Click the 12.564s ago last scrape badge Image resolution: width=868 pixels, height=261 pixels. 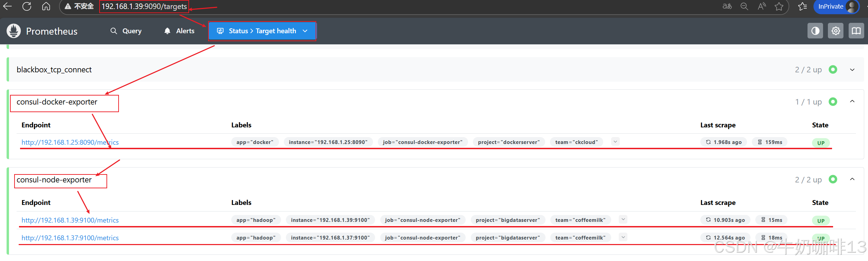725,238
